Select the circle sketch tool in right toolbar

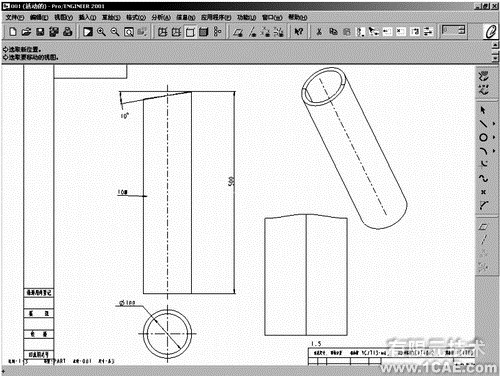click(483, 137)
